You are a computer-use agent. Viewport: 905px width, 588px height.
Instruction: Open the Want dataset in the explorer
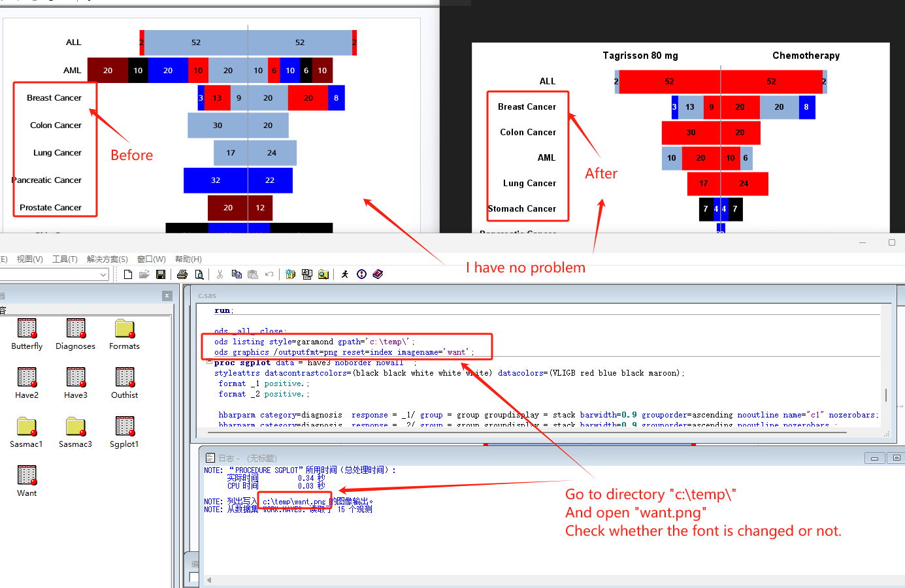[26, 480]
